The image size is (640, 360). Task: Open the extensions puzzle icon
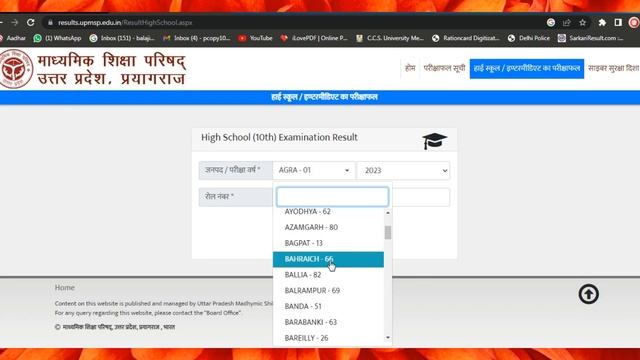point(602,23)
